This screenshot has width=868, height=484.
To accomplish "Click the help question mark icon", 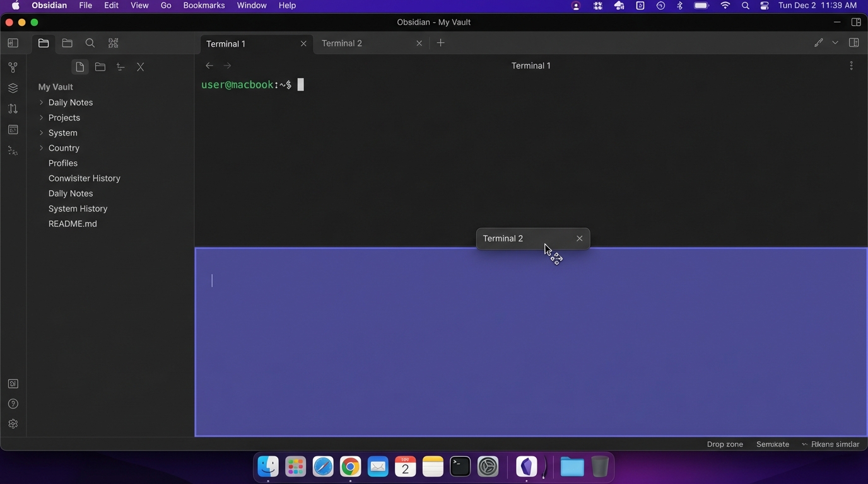I will (13, 403).
